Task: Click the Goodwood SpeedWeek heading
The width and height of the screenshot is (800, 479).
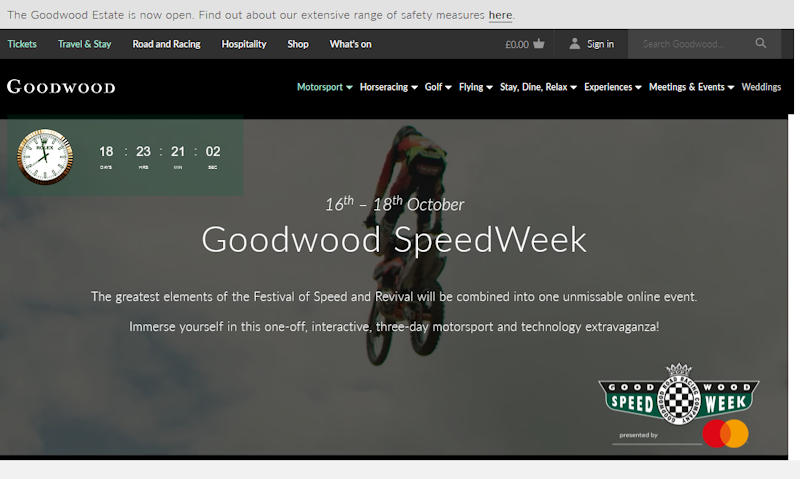Action: tap(394, 240)
